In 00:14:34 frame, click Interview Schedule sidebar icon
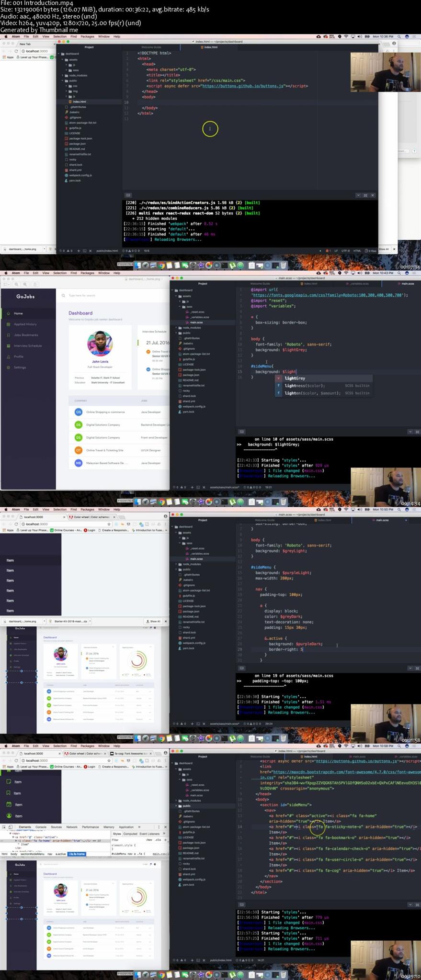 click(x=8, y=346)
